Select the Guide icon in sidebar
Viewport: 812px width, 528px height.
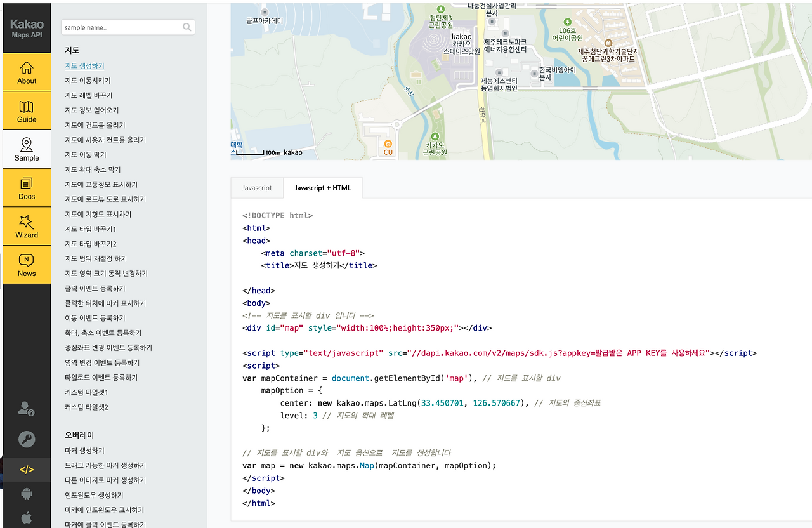pyautogui.click(x=26, y=110)
